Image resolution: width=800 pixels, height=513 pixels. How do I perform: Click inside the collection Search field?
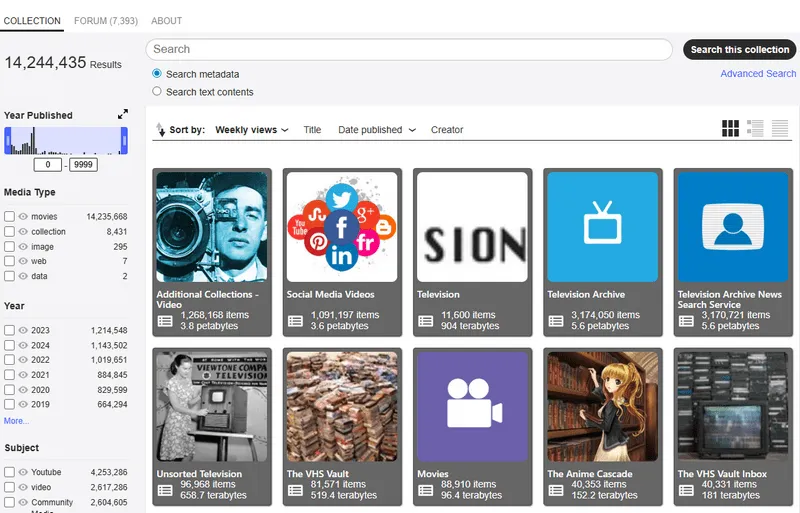409,49
